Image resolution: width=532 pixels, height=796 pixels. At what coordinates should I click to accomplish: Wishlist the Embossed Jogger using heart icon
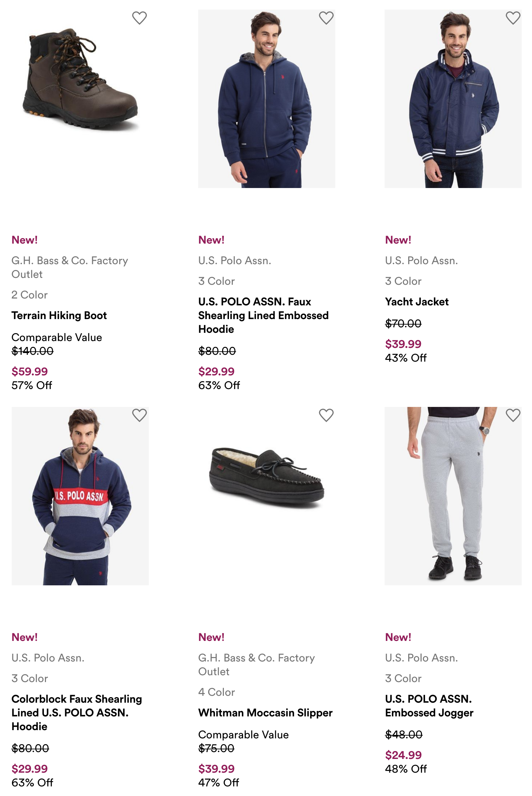(x=513, y=415)
